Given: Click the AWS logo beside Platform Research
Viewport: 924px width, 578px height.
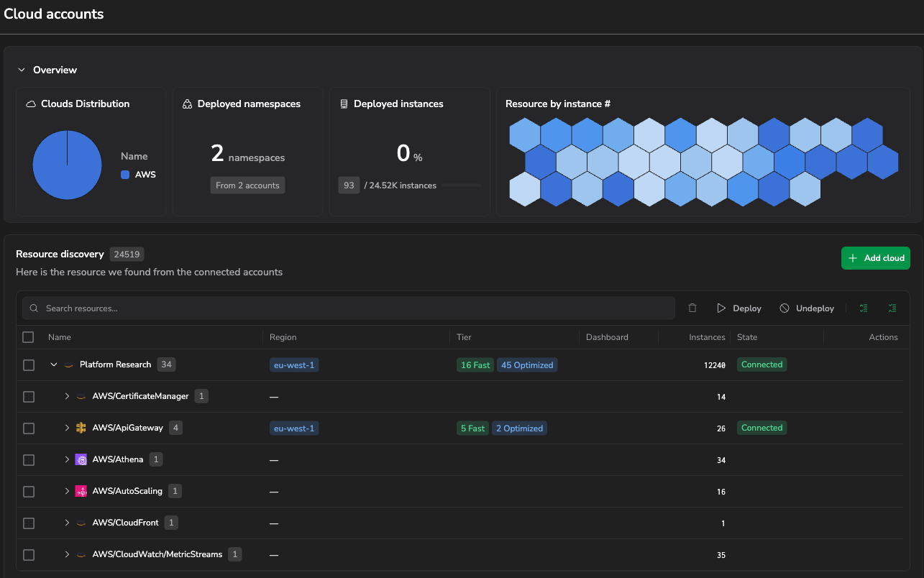Looking at the screenshot, I should click(x=69, y=365).
